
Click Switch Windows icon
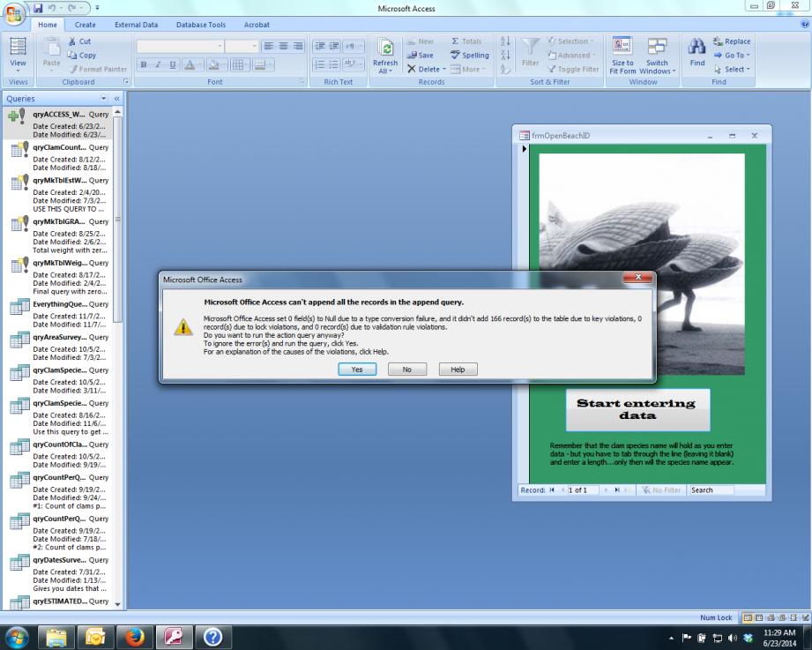[657, 56]
